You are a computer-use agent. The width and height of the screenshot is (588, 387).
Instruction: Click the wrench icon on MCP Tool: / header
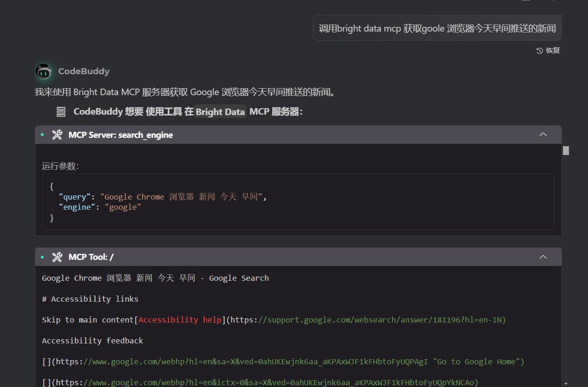pos(57,257)
